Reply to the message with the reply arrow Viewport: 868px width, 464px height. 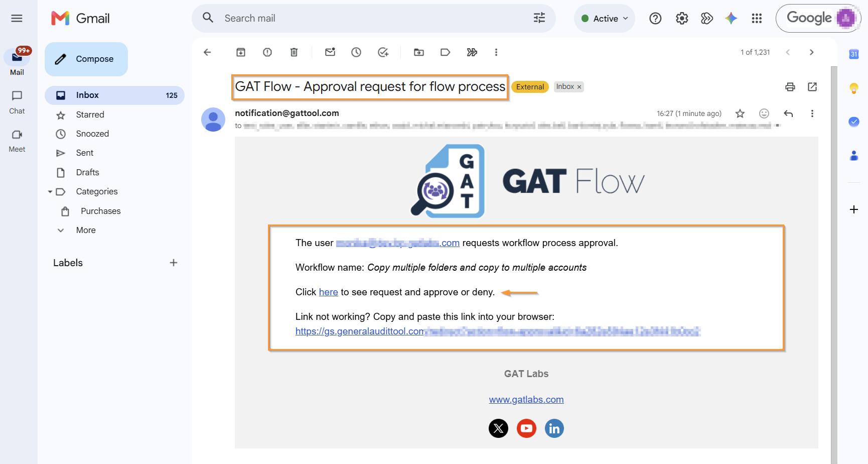click(x=788, y=113)
